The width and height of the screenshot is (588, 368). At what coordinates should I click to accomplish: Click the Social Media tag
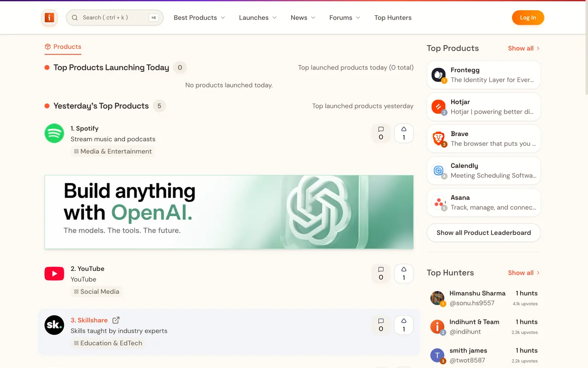click(x=96, y=292)
